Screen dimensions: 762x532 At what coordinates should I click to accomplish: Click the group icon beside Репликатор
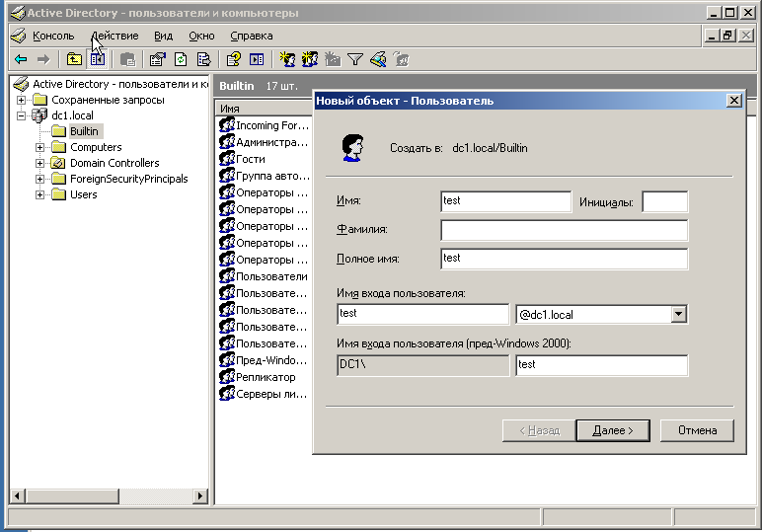227,376
